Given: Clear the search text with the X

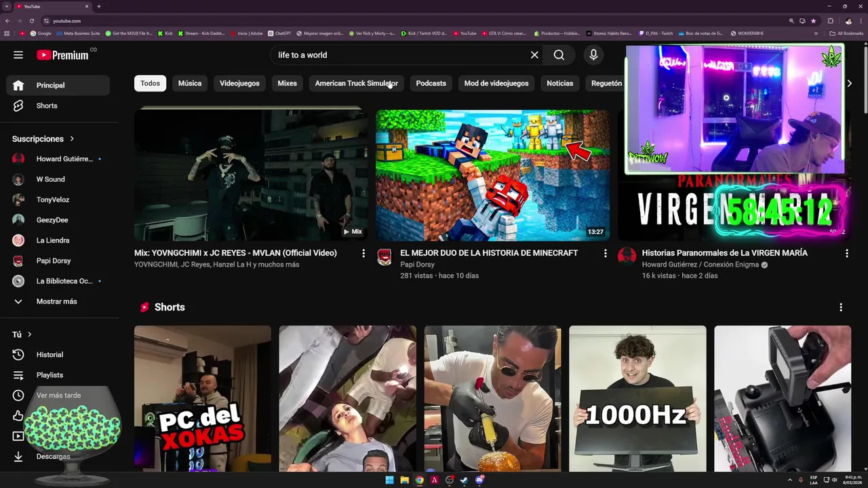Looking at the screenshot, I should [534, 55].
